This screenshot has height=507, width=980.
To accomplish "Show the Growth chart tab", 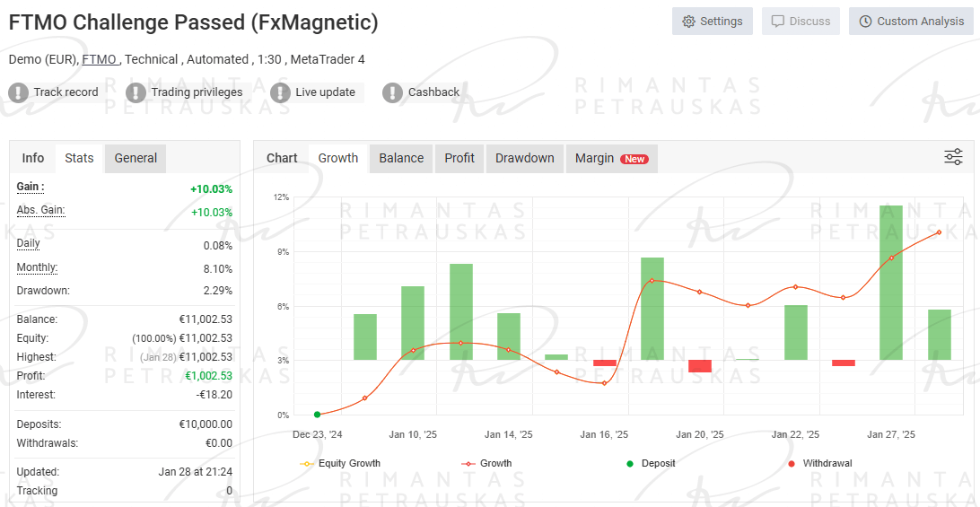I will pyautogui.click(x=338, y=158).
